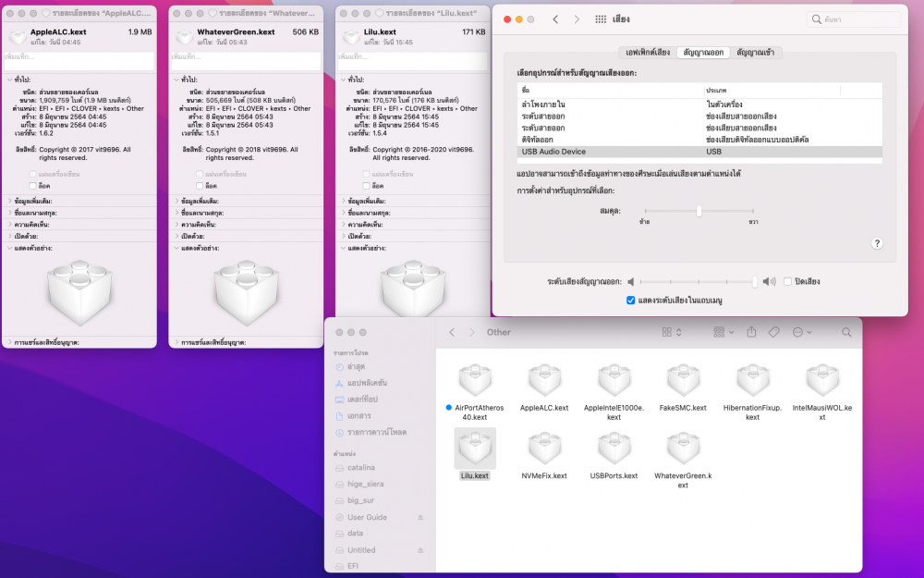Switch to Sound Effects tab

coord(648,53)
